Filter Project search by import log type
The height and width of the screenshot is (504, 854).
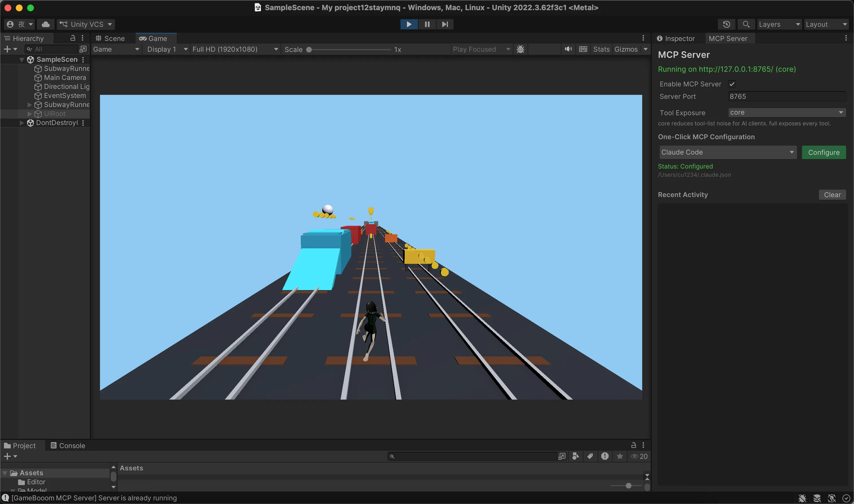coord(605,457)
